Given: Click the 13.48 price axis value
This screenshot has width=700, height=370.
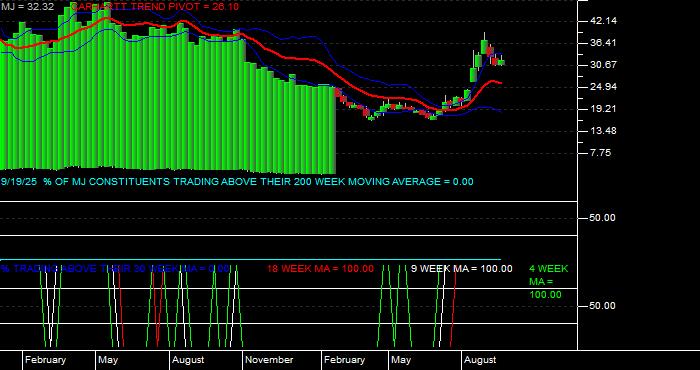Looking at the screenshot, I should click(x=603, y=131).
